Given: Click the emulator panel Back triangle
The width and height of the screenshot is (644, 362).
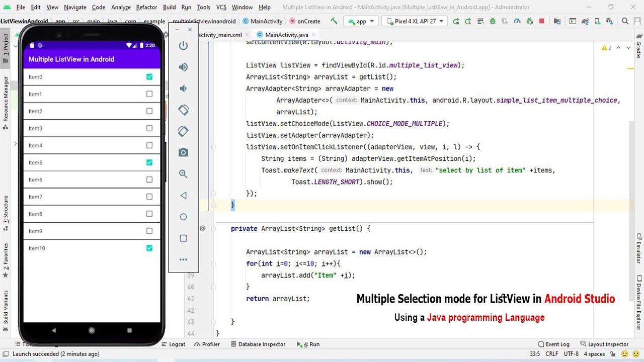Looking at the screenshot, I should pyautogui.click(x=183, y=196).
